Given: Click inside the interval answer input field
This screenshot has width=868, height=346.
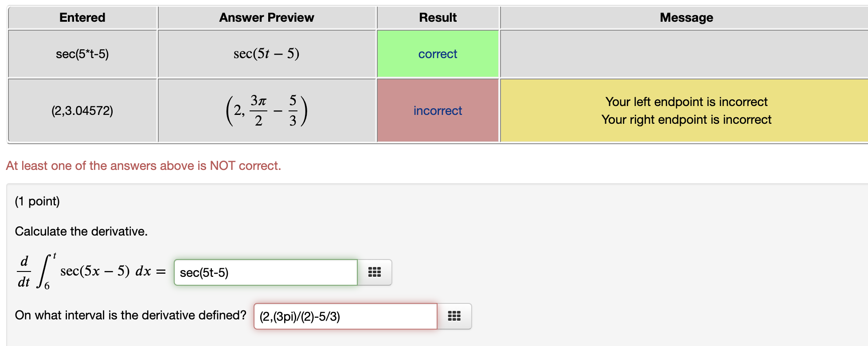Looking at the screenshot, I should point(345,316).
